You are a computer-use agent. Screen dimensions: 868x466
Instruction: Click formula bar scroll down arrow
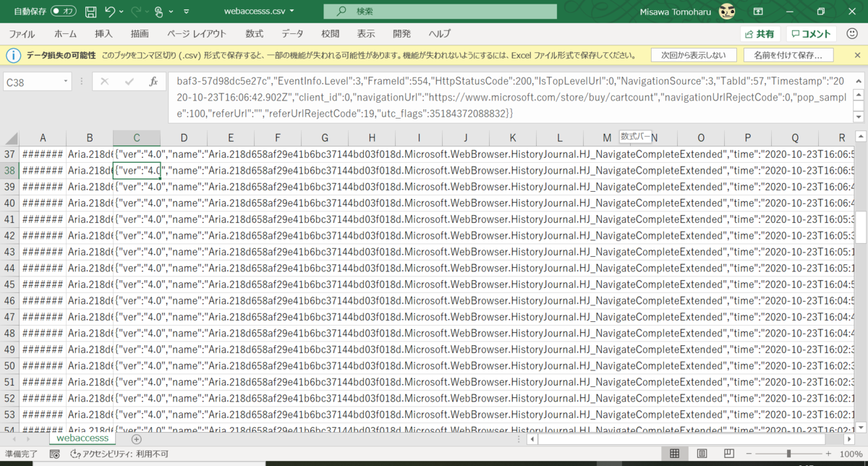pos(859,116)
